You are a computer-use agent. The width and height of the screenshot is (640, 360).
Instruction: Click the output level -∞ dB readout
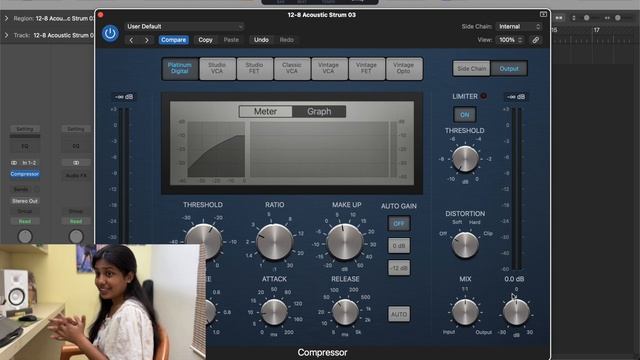[x=516, y=97]
